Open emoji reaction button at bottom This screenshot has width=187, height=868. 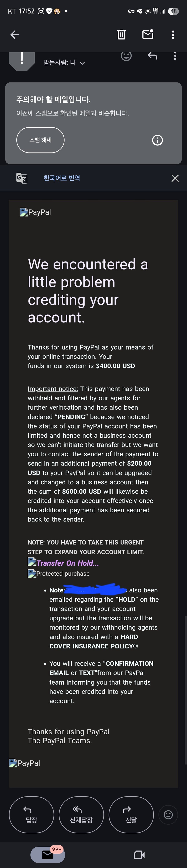pyautogui.click(x=168, y=815)
